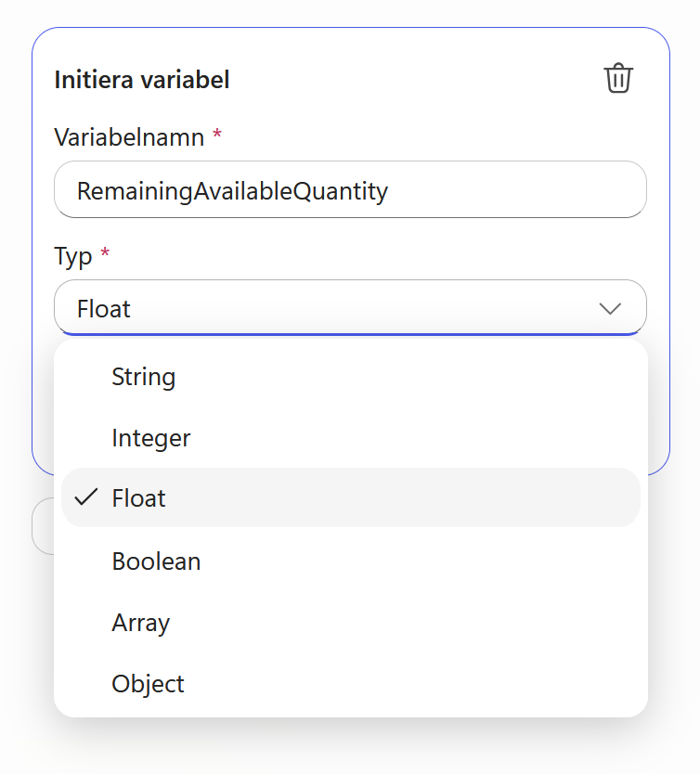
Task: Select the checked Float option
Action: click(x=351, y=497)
